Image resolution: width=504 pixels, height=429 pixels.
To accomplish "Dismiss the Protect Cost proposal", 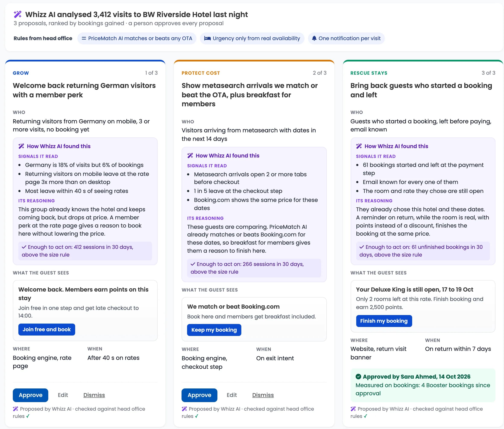I will click(263, 395).
